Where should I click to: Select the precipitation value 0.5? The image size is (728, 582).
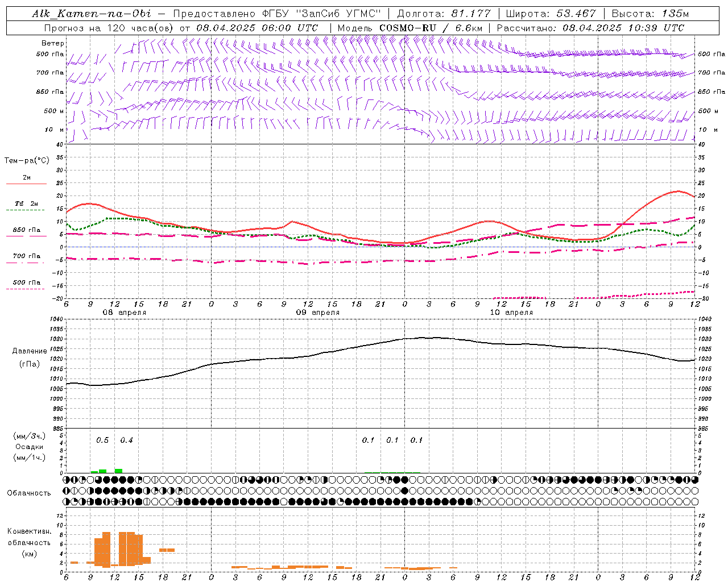pos(102,440)
